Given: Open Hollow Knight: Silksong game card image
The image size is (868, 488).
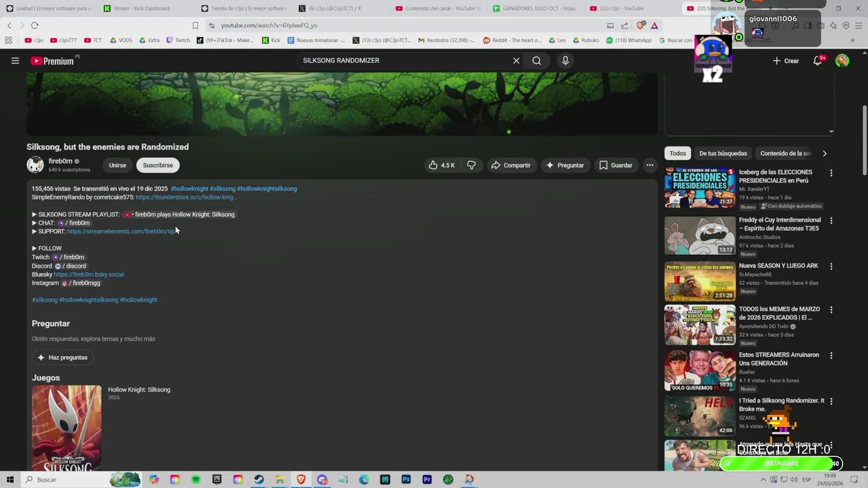Looking at the screenshot, I should [x=66, y=428].
